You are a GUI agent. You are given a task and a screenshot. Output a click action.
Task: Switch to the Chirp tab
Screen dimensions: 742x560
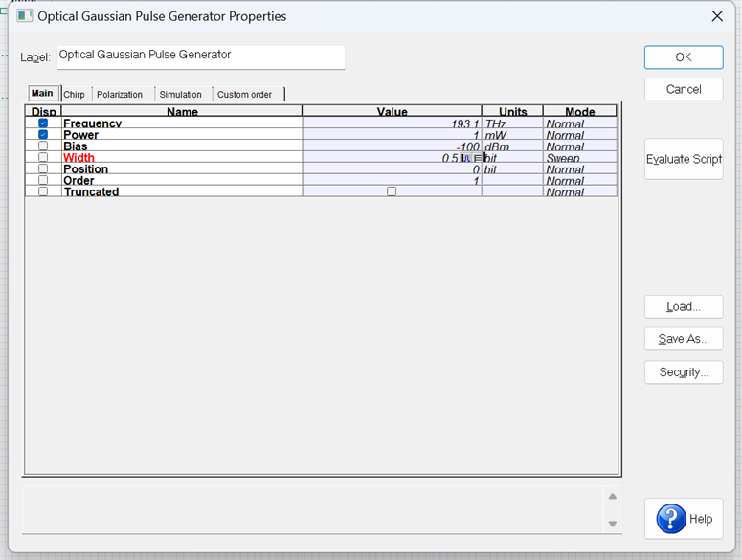click(75, 94)
